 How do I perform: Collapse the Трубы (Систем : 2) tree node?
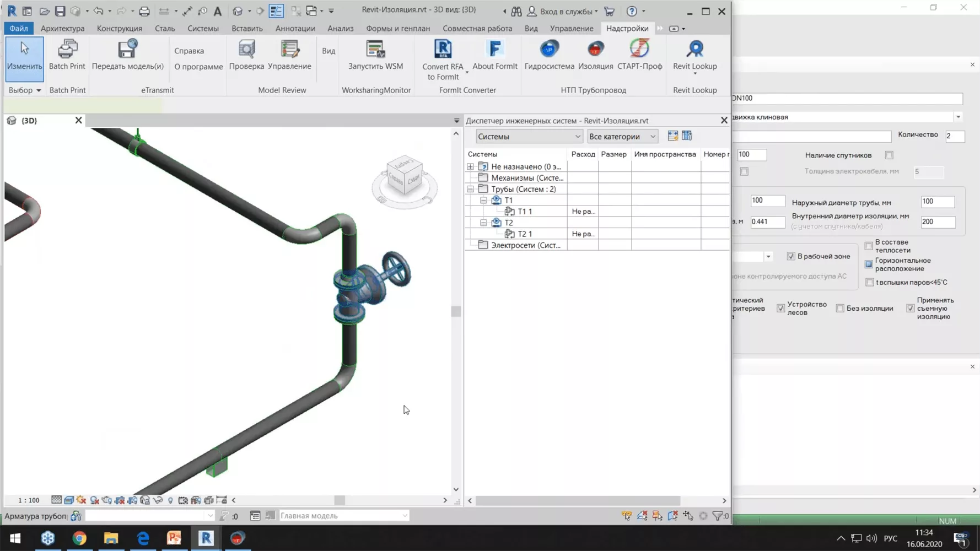click(x=470, y=188)
